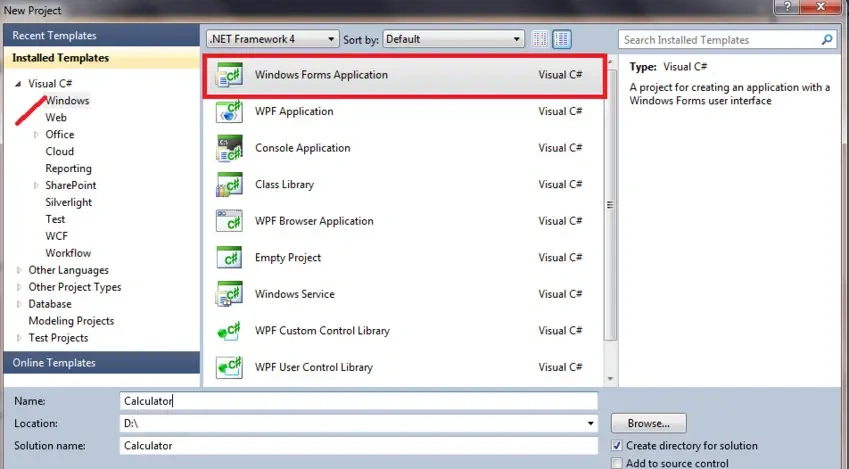This screenshot has height=469, width=849.
Task: Open the Installed Templates section
Action: coord(102,58)
